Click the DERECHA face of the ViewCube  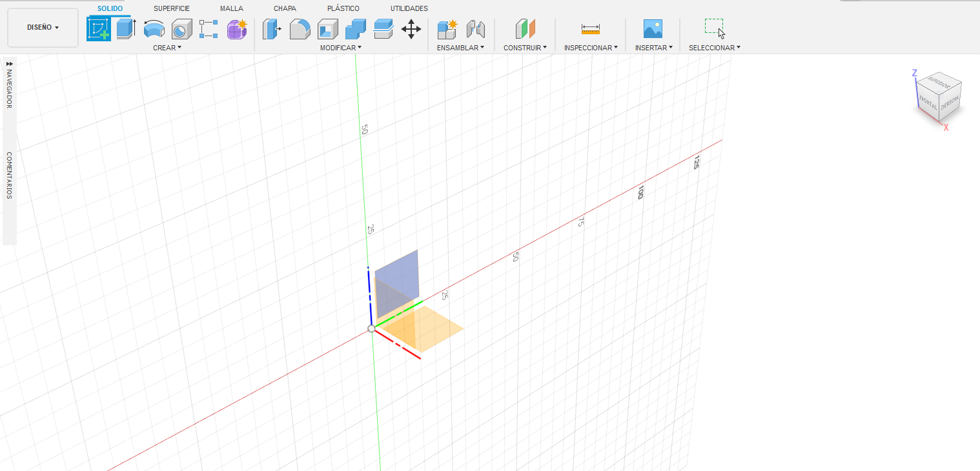pos(950,102)
